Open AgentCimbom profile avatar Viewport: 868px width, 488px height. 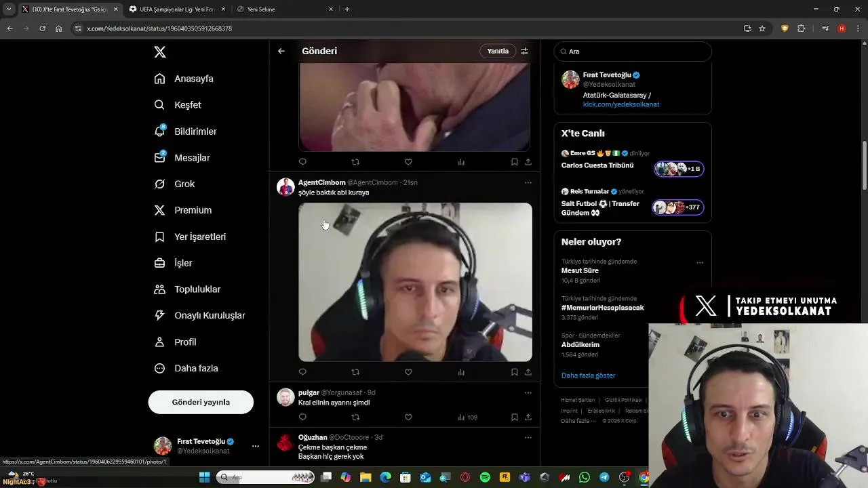(x=285, y=187)
